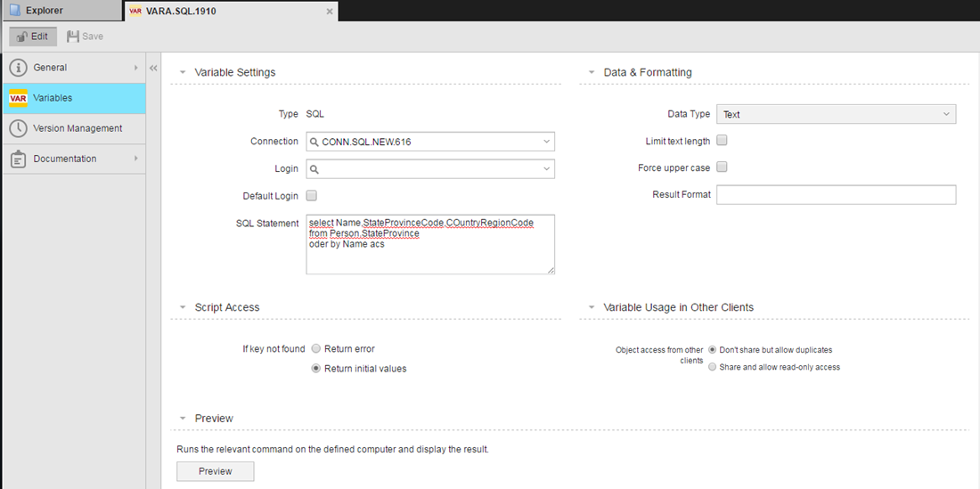Click the Login input field
This screenshot has width=980, height=489.
pyautogui.click(x=430, y=168)
